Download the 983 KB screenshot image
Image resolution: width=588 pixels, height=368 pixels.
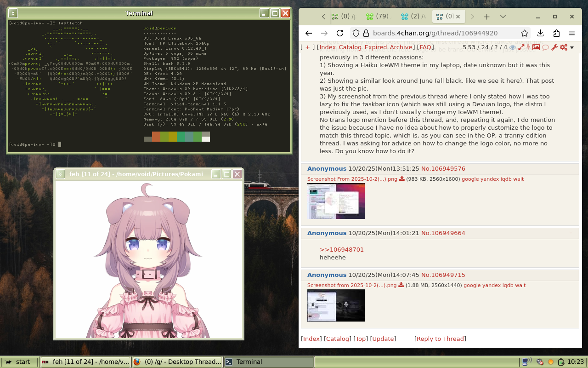(402, 179)
